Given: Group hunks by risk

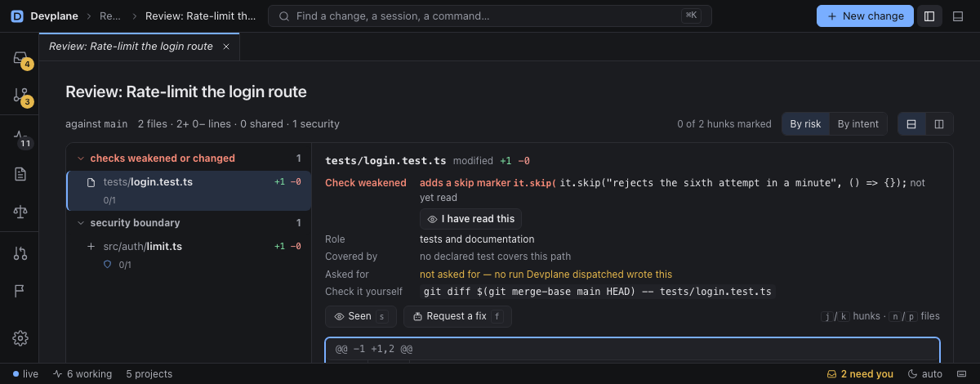Looking at the screenshot, I should click(805, 124).
